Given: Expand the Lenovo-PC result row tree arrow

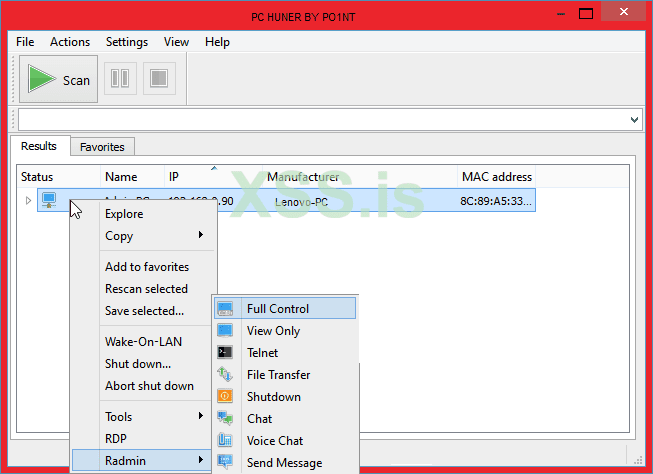Looking at the screenshot, I should click(28, 201).
